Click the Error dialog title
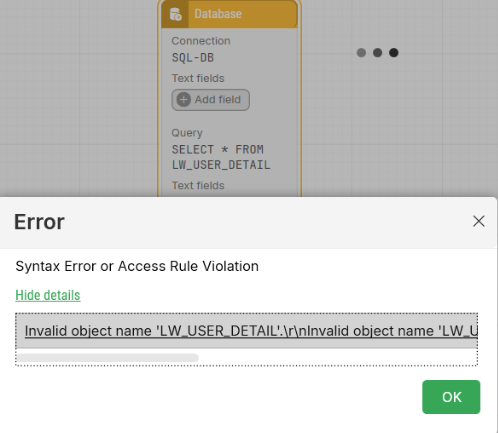 pos(39,222)
